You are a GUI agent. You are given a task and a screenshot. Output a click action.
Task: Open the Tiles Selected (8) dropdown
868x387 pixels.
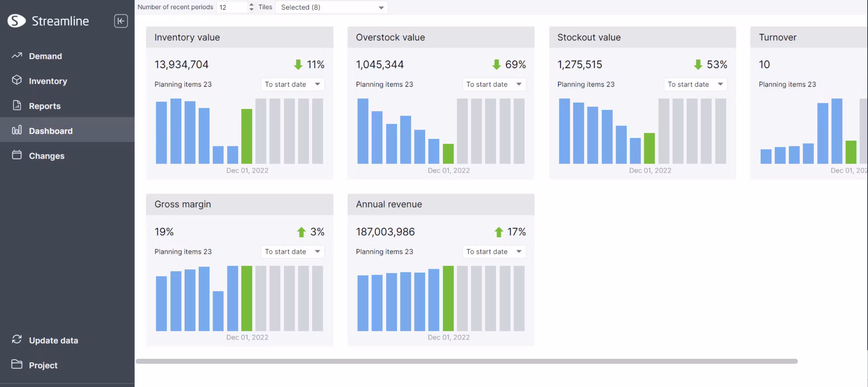[332, 7]
